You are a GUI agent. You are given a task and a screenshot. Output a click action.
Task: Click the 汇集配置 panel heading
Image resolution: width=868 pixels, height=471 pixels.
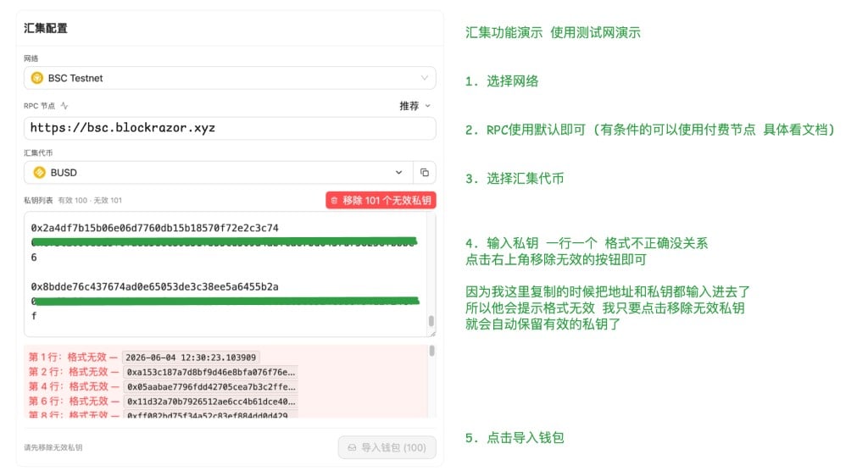pyautogui.click(x=46, y=28)
